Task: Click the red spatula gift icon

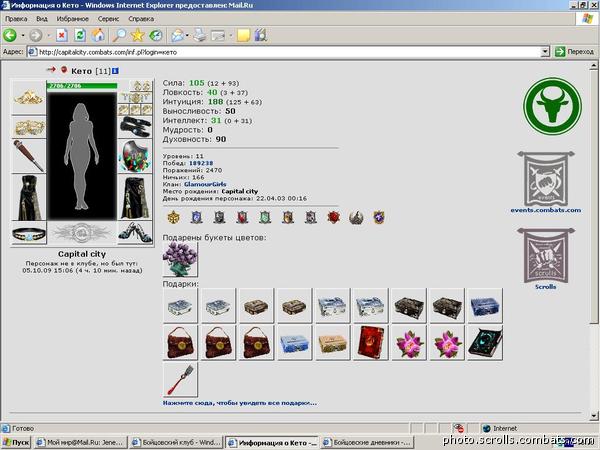Action: tap(180, 380)
